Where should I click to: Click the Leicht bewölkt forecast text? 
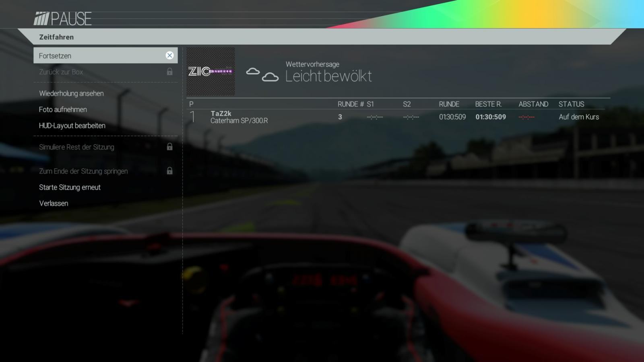tap(328, 76)
